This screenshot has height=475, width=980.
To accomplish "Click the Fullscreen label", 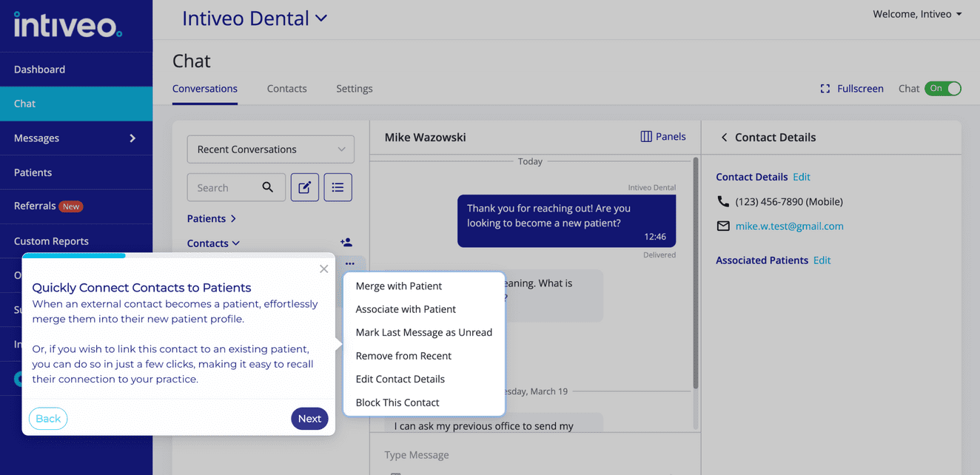I will [860, 89].
